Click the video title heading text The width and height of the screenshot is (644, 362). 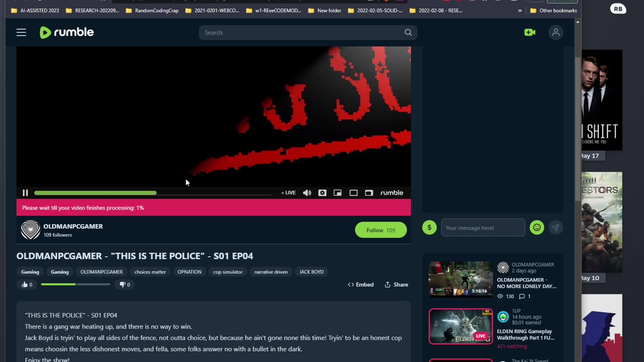[x=135, y=256]
